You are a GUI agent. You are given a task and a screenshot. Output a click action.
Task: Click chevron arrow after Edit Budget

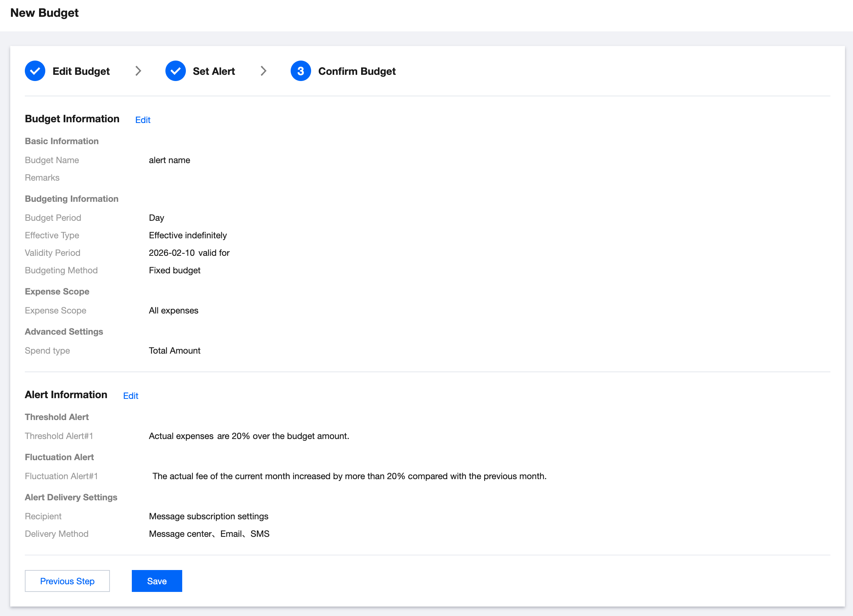click(x=138, y=71)
